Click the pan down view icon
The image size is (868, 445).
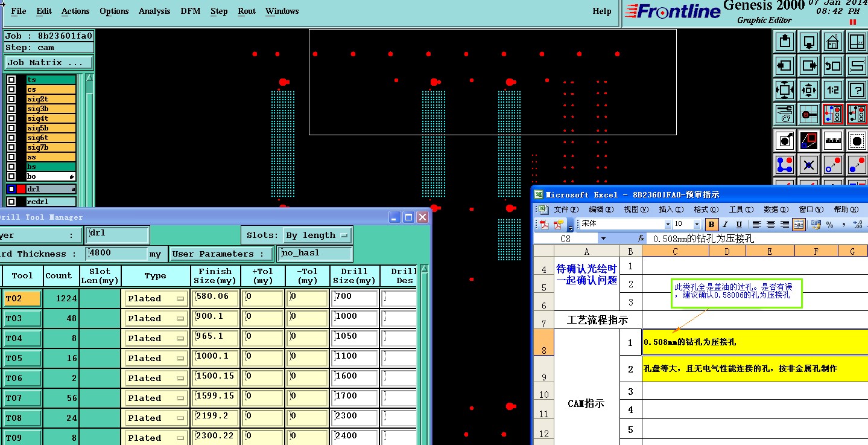[x=809, y=41]
